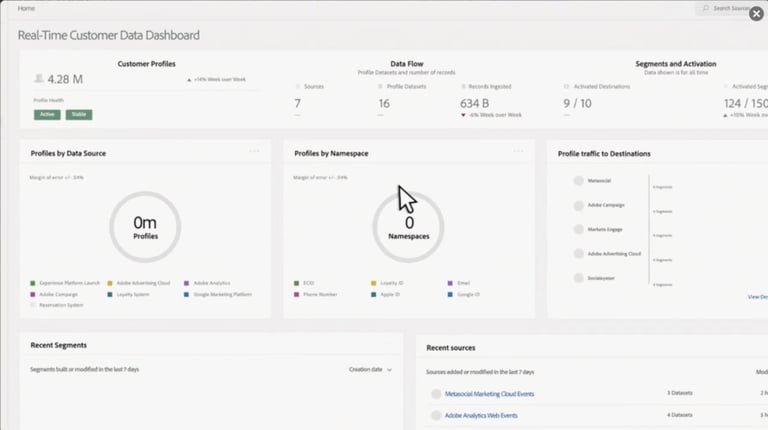Click the Metasocial destination logo
Viewport: 768px width, 430px height.
(578, 181)
